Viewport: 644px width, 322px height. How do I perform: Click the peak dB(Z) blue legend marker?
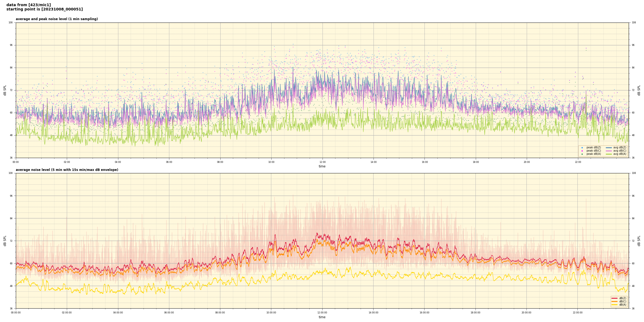coord(582,148)
